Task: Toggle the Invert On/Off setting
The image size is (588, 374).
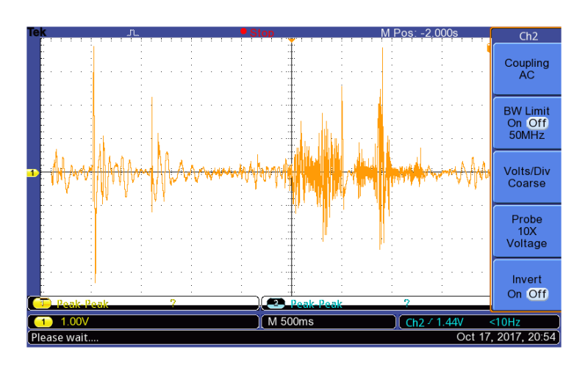Action: 526,287
